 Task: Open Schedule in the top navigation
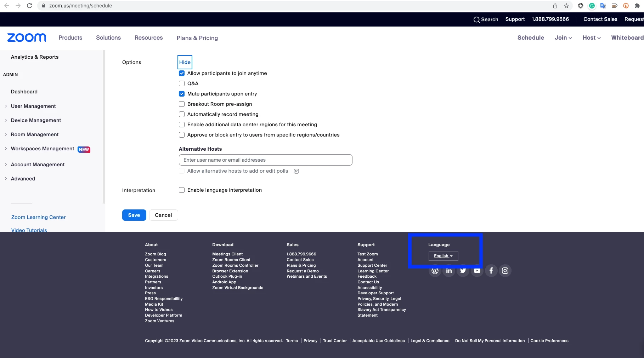(x=531, y=37)
